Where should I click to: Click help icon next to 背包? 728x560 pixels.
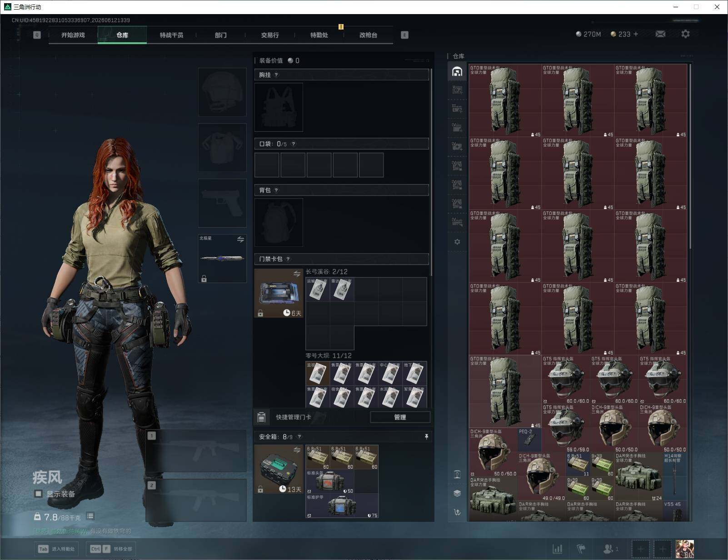[x=276, y=190]
